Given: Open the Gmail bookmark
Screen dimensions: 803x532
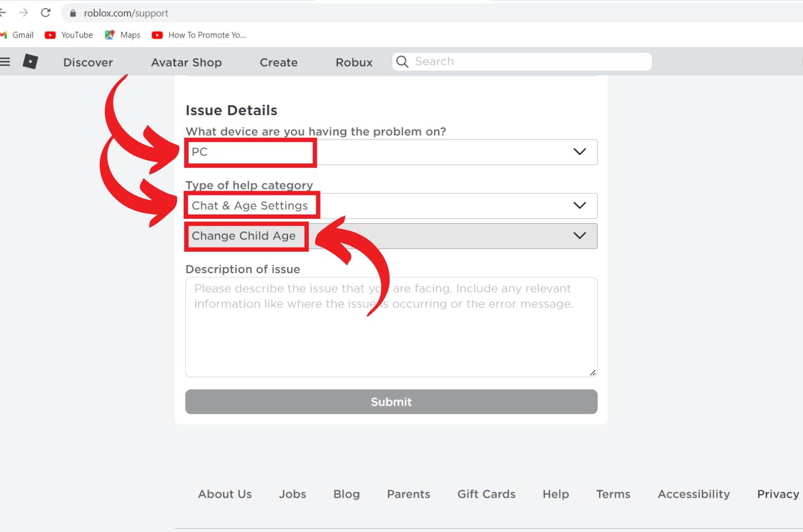Looking at the screenshot, I should pos(17,35).
